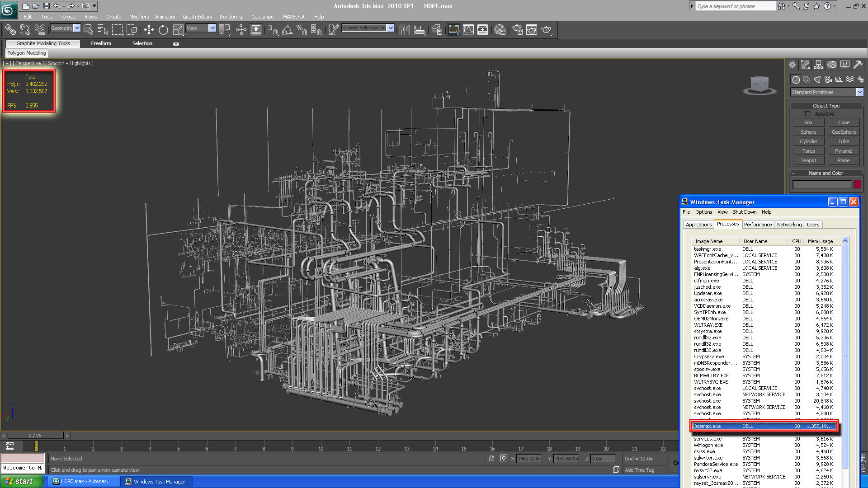Click the Undo arrow icon
Screen dimensions: 868x488
[x=57, y=6]
